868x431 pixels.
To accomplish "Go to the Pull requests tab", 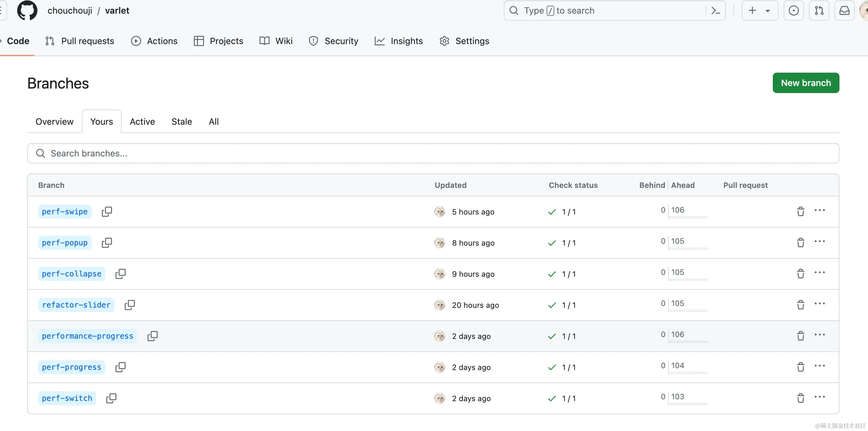I will (80, 41).
